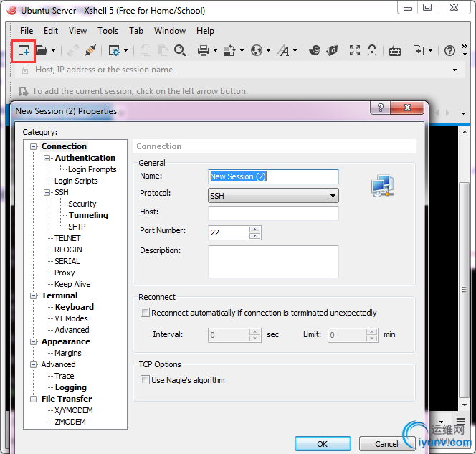Click the Xagent swirl icon in toolbar
476x454 pixels.
click(x=315, y=50)
